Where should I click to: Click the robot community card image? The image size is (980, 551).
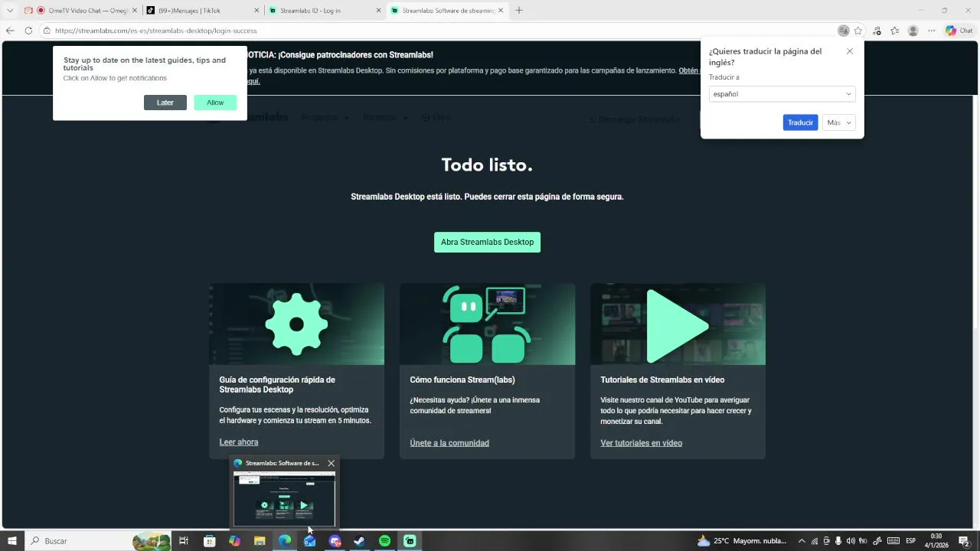[x=487, y=324]
